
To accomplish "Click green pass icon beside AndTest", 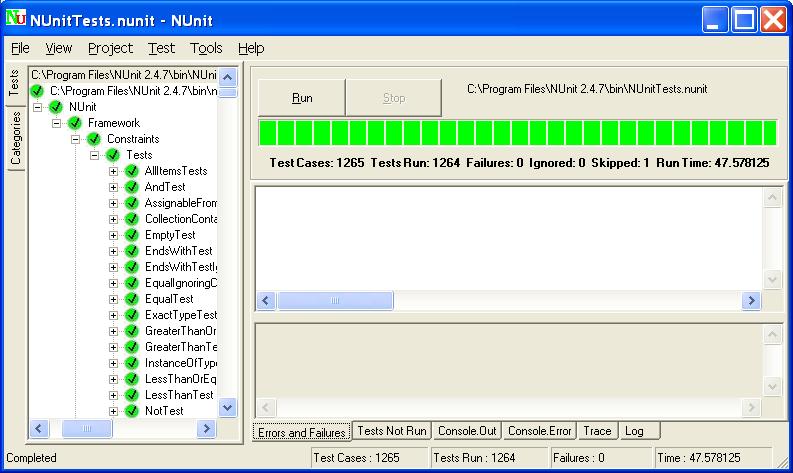I will pyautogui.click(x=131, y=187).
